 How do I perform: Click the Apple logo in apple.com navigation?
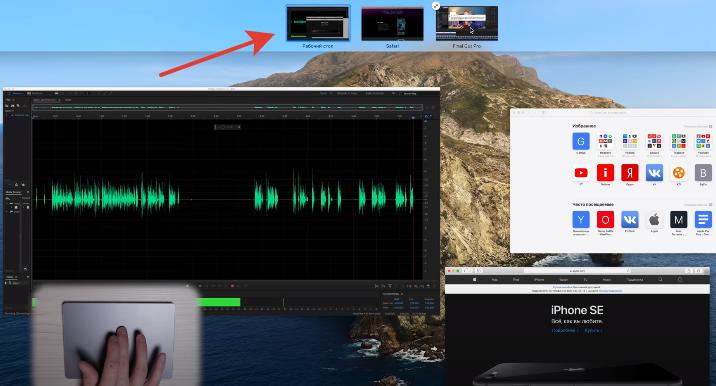(474, 279)
